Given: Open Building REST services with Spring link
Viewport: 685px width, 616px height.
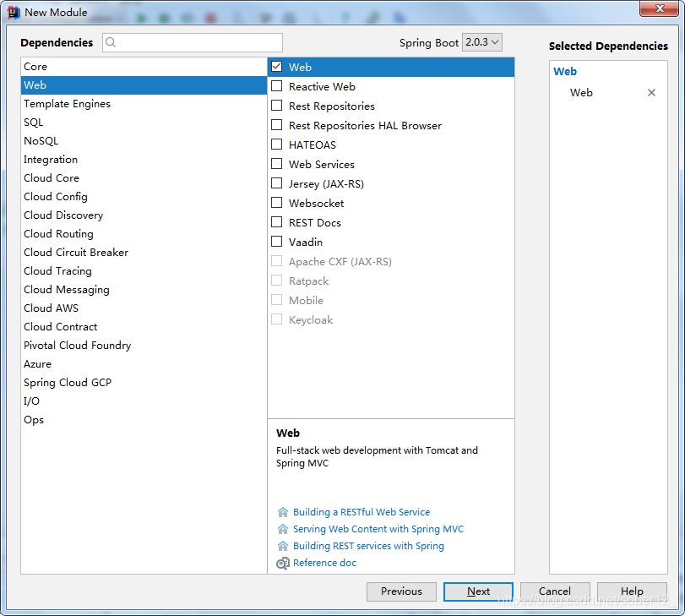Looking at the screenshot, I should click(368, 546).
